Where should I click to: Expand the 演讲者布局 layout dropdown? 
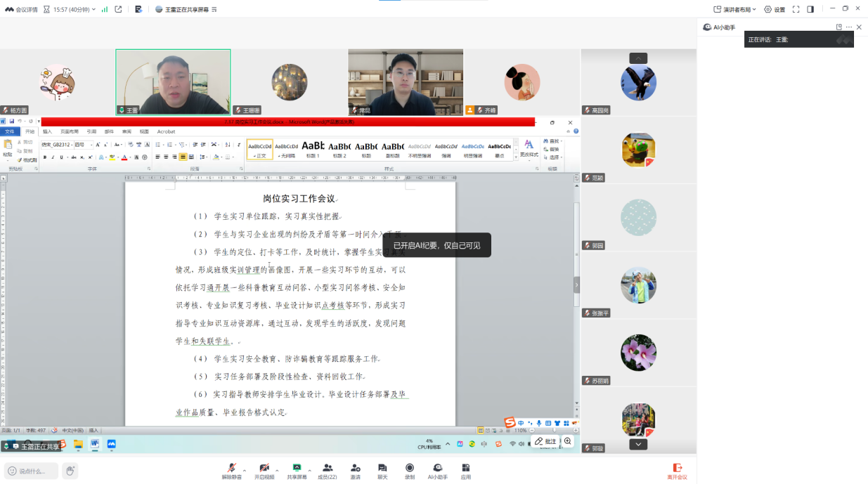(734, 9)
